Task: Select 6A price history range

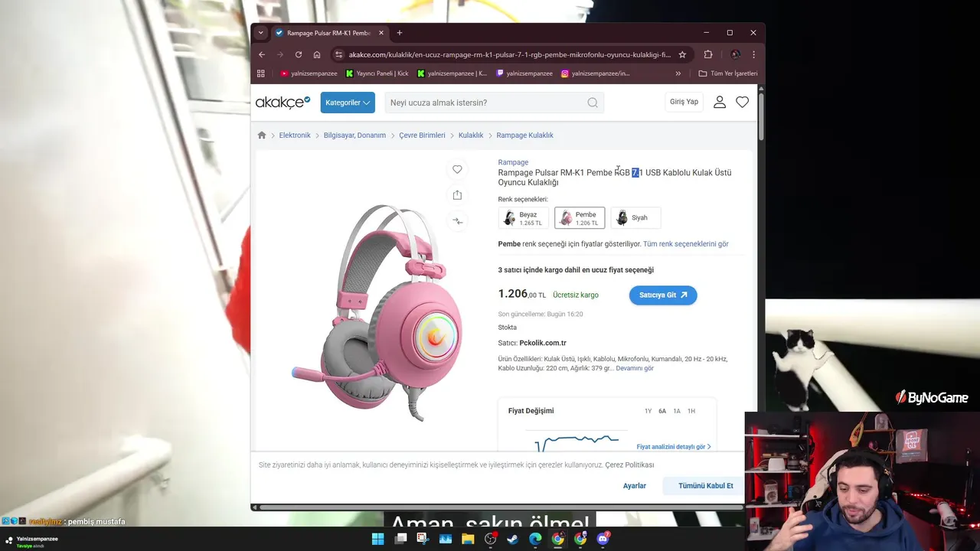Action: 662,411
